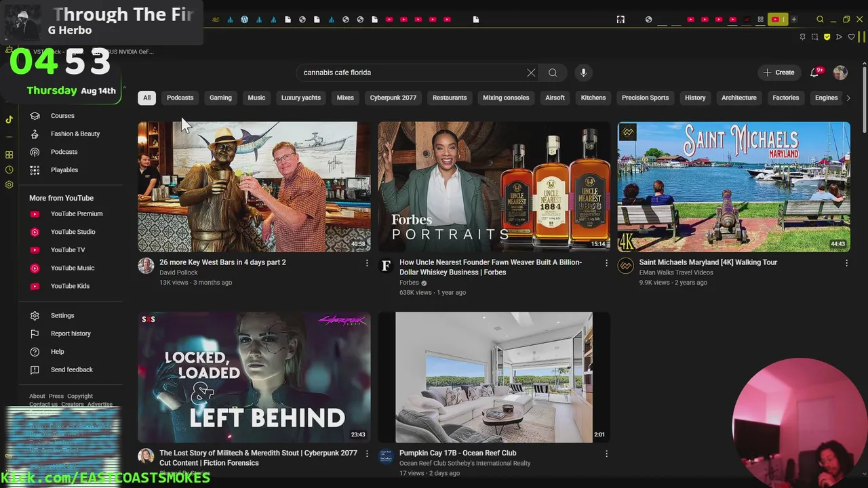Open Playables in the sidebar
The image size is (868, 488).
64,170
